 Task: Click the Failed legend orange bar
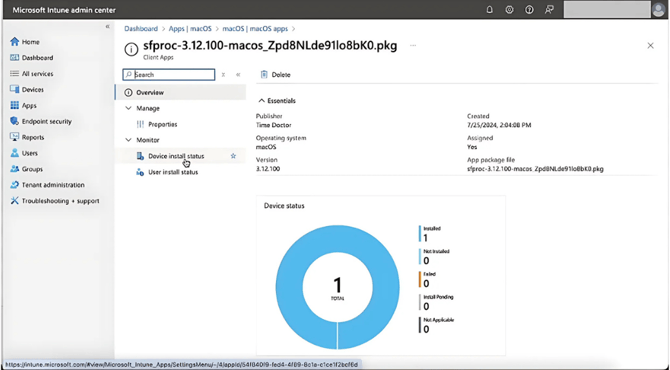(x=420, y=279)
